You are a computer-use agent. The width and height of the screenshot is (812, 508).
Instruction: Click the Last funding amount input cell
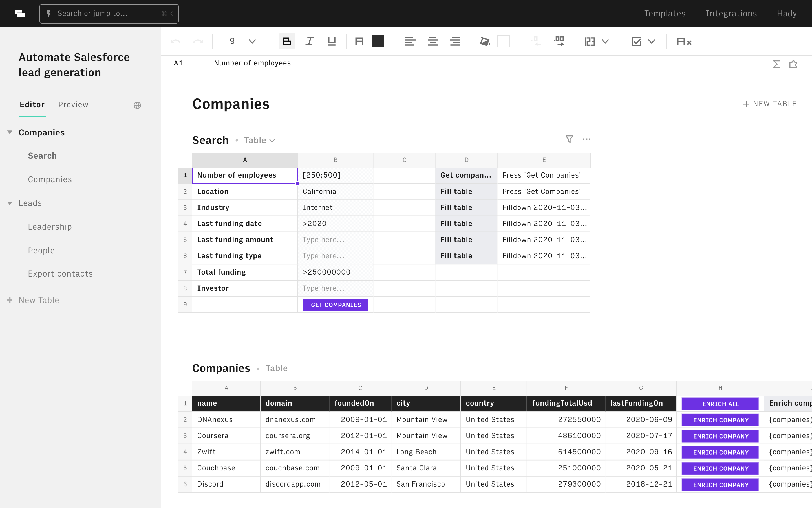point(335,240)
